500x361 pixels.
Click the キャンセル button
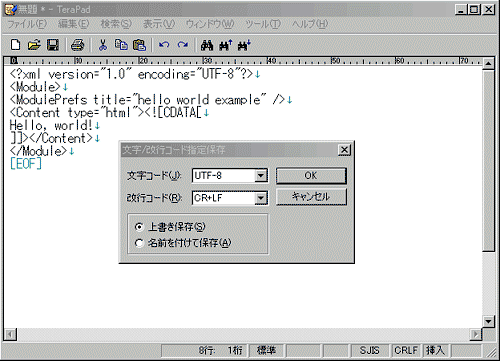[x=311, y=197]
